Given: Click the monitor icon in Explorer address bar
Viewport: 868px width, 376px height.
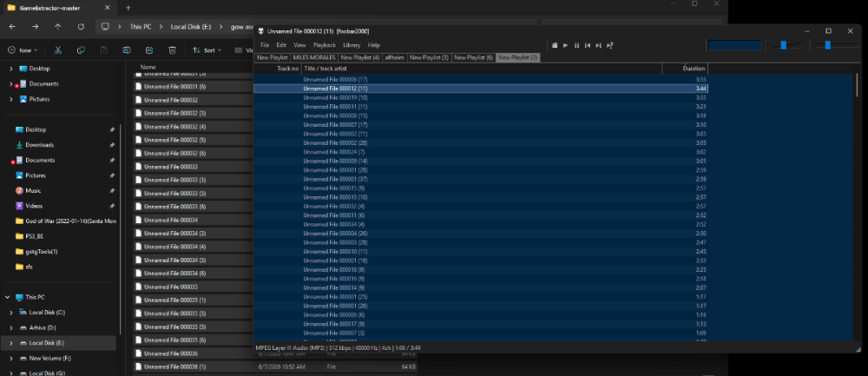Looking at the screenshot, I should point(105,27).
